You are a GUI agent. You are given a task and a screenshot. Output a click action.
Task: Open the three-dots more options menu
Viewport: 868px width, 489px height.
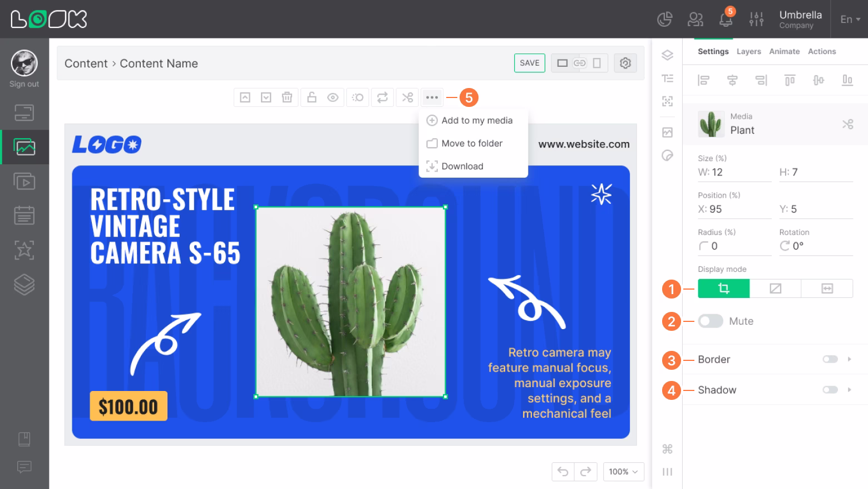click(x=432, y=97)
